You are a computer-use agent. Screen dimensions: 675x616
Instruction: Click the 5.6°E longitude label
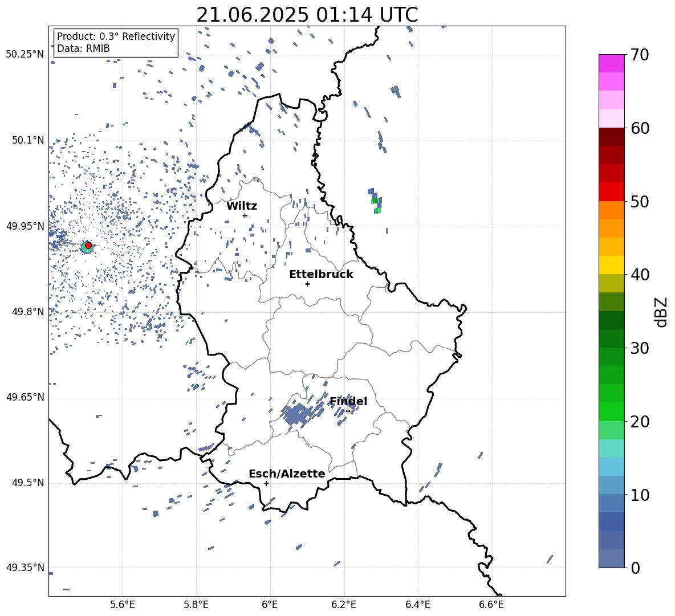point(123,605)
